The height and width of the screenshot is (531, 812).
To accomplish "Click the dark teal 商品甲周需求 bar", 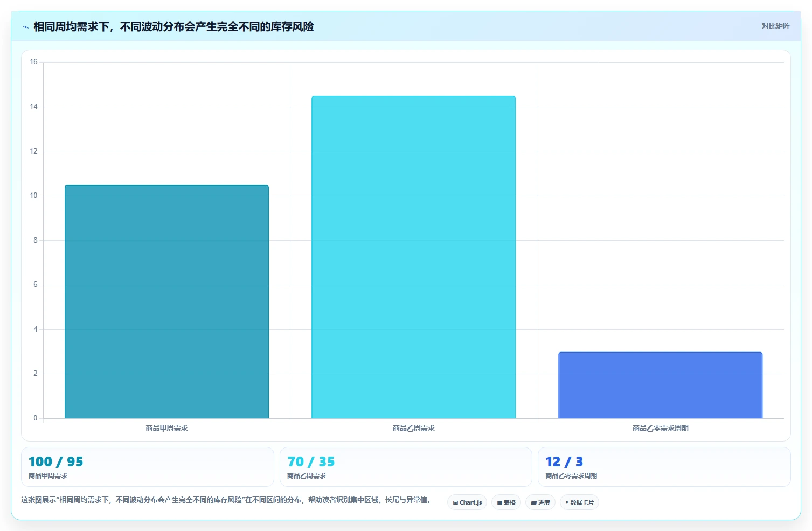I will point(166,302).
